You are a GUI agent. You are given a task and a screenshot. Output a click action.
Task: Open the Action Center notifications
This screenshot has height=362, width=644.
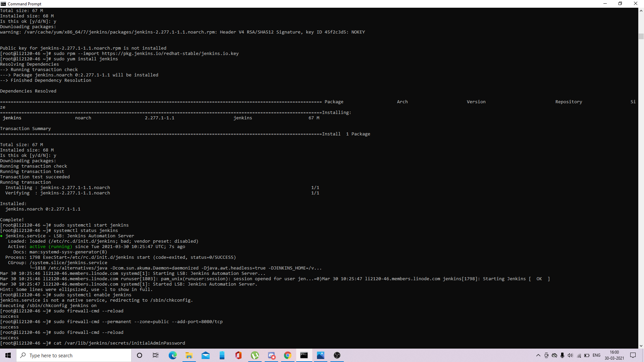633,355
